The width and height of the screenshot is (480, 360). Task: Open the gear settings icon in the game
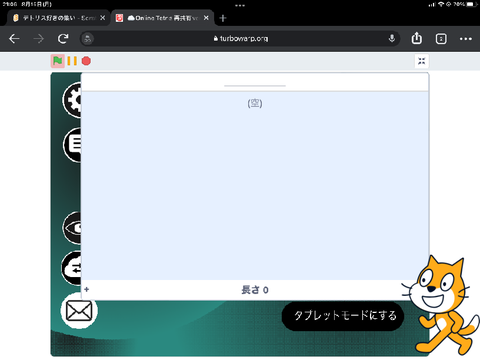click(72, 100)
